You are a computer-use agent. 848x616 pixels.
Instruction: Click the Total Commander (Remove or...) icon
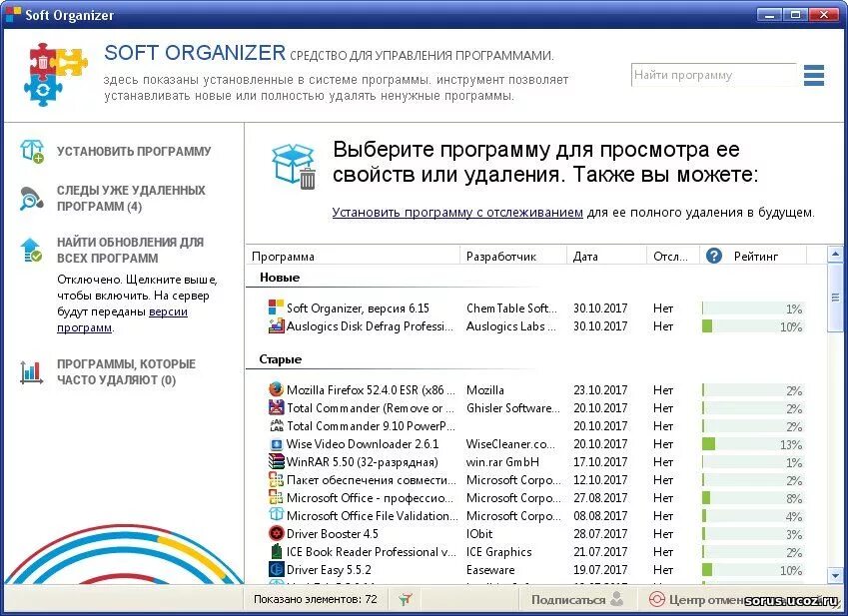(x=276, y=407)
